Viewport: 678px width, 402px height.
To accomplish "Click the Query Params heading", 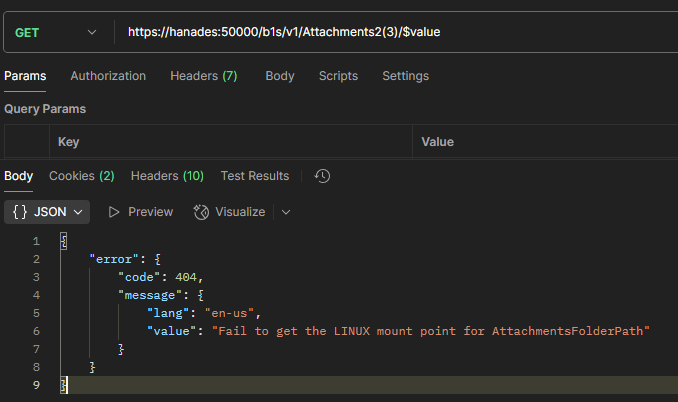I will (x=45, y=109).
